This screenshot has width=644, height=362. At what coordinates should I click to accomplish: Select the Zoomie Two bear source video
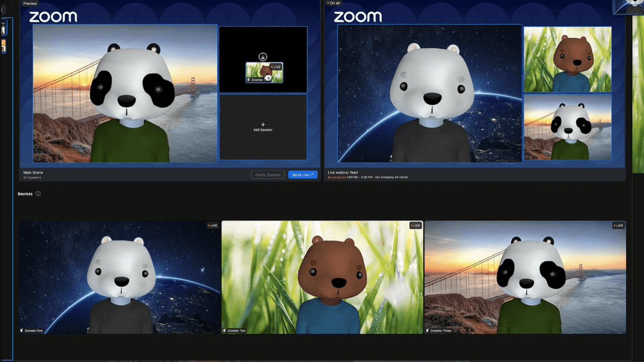pyautogui.click(x=322, y=277)
